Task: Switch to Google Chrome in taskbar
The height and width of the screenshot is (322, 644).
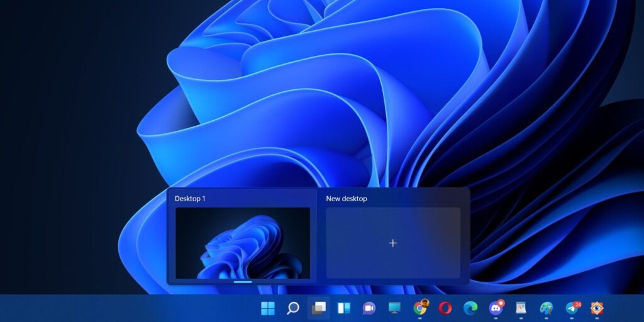Action: 420,308
